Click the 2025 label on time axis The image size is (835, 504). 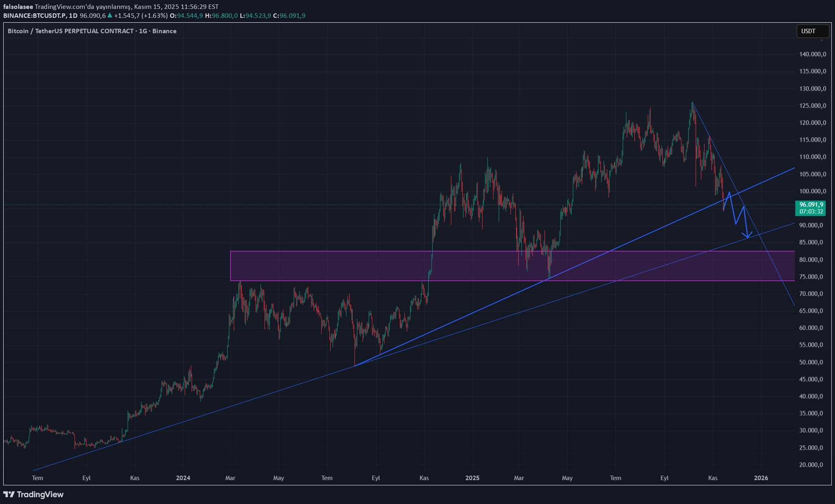point(472,478)
